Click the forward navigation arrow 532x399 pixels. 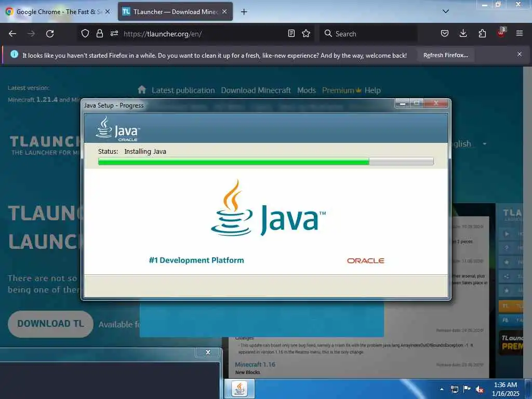(31, 34)
